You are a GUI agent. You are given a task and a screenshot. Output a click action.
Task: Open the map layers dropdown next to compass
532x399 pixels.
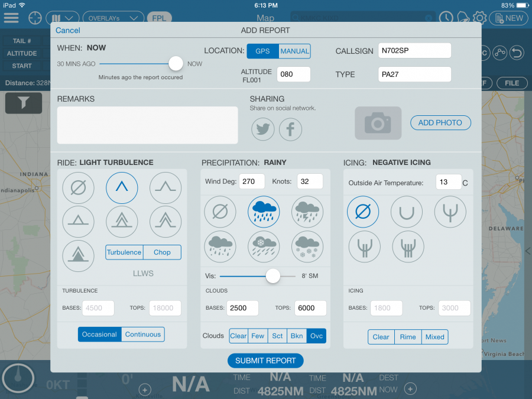[x=62, y=18]
